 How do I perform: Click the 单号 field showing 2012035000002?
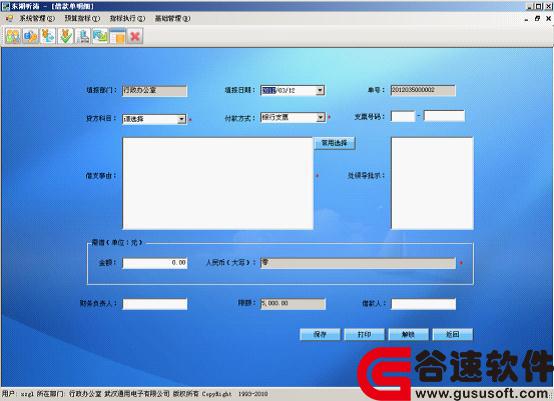tap(423, 90)
